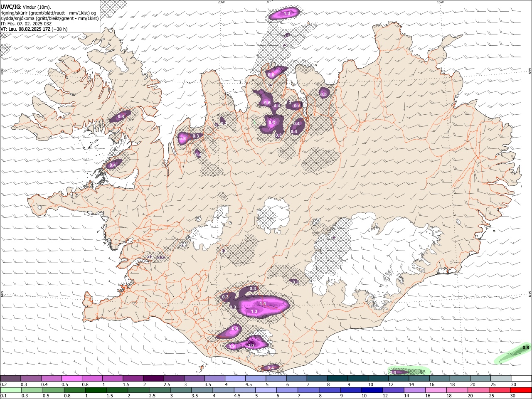The height and width of the screenshot is (399, 532).
Task: Select the deep blue 10–12 lower legend swatch
Action: [x=372, y=390]
